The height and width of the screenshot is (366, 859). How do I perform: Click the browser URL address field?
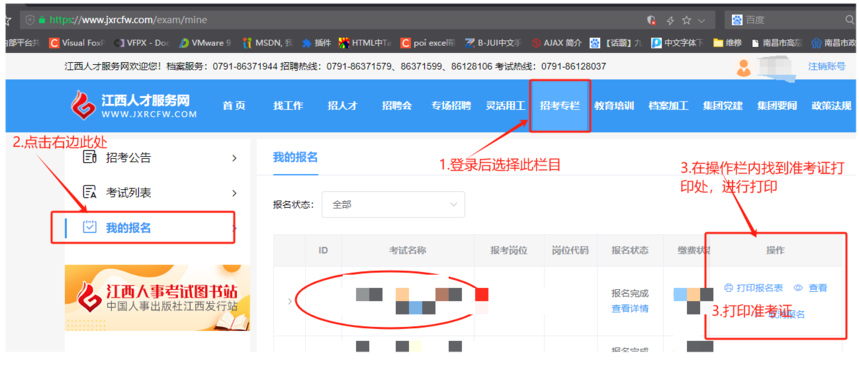pos(340,20)
